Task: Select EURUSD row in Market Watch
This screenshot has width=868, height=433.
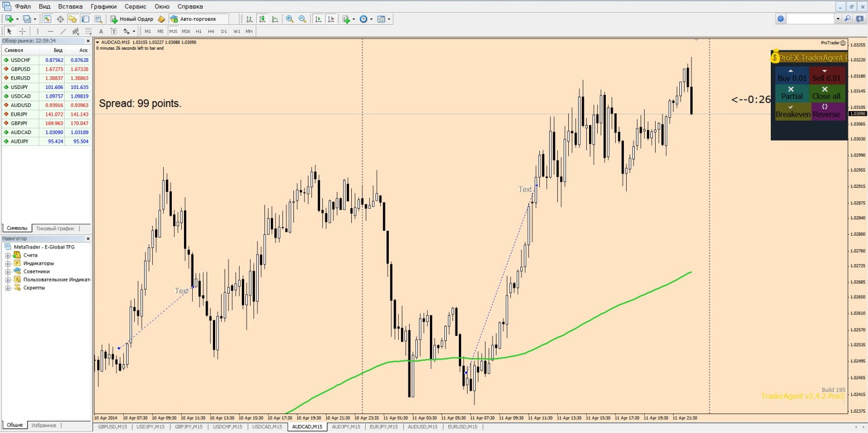Action: [46, 78]
